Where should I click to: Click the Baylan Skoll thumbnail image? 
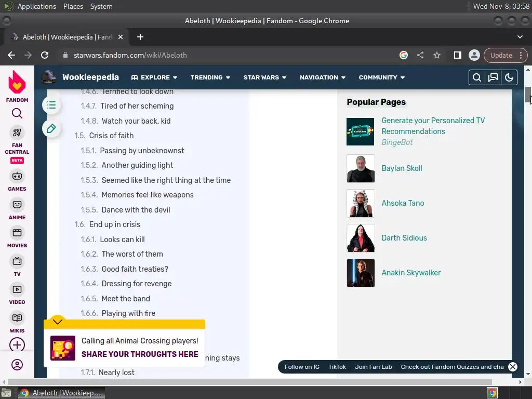coord(361,168)
